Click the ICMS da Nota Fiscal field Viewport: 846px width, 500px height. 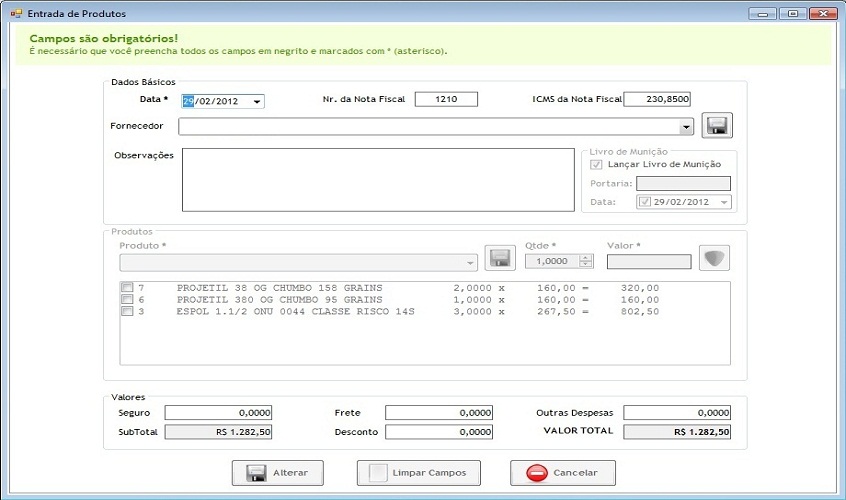[x=657, y=99]
